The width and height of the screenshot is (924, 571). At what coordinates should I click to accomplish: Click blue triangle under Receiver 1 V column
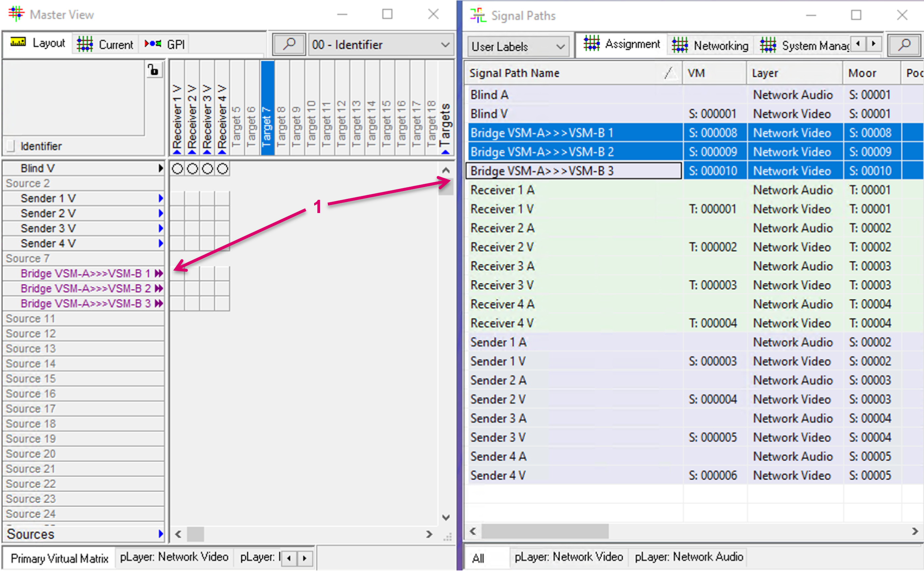[177, 152]
